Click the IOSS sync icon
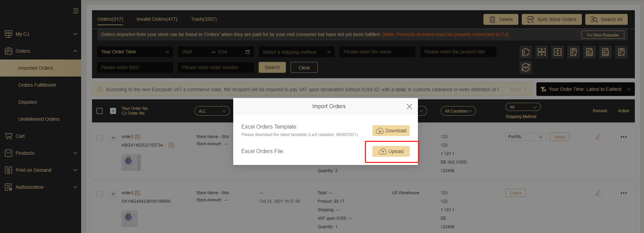This screenshot has width=644, height=233. click(x=526, y=67)
